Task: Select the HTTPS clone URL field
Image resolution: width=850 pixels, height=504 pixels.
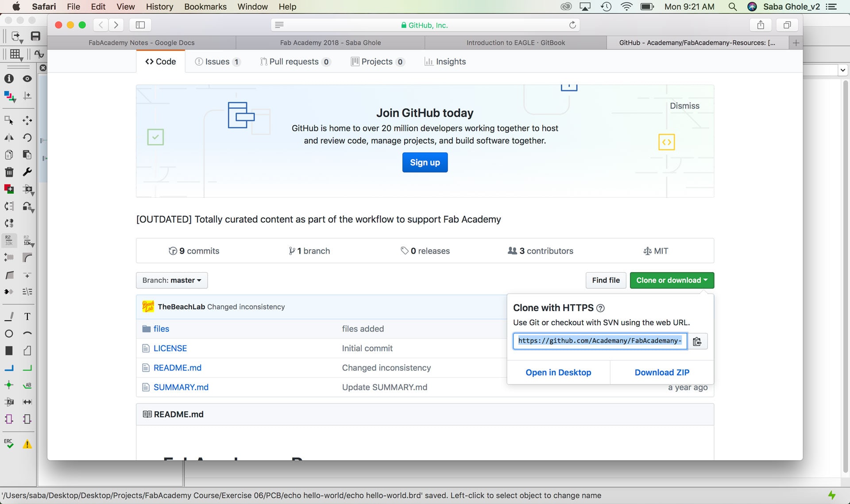Action: 599,341
